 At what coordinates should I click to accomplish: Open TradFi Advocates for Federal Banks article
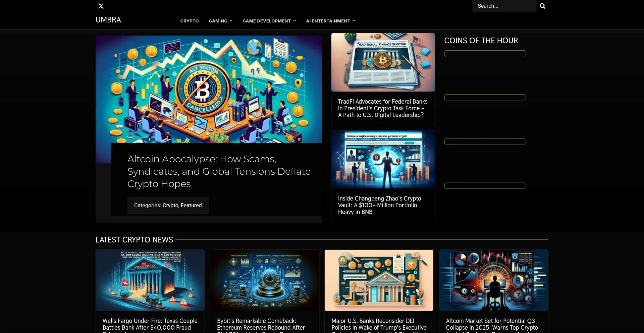pos(383,108)
